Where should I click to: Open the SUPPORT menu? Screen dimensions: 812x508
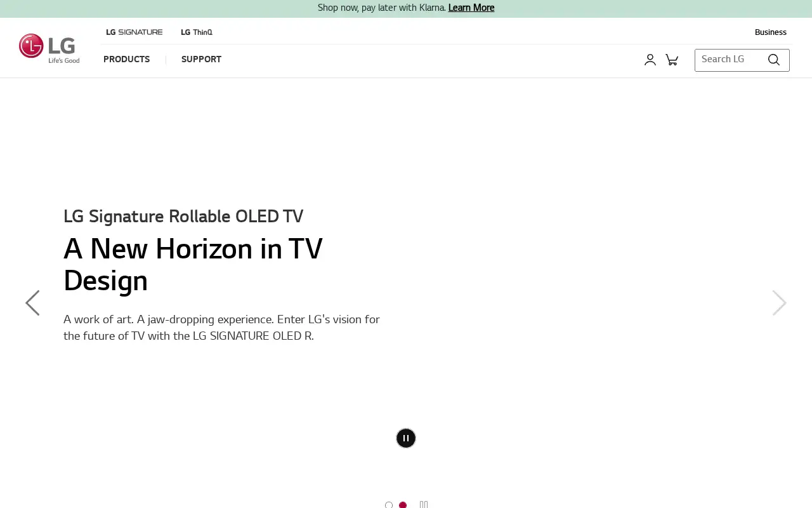pyautogui.click(x=201, y=60)
